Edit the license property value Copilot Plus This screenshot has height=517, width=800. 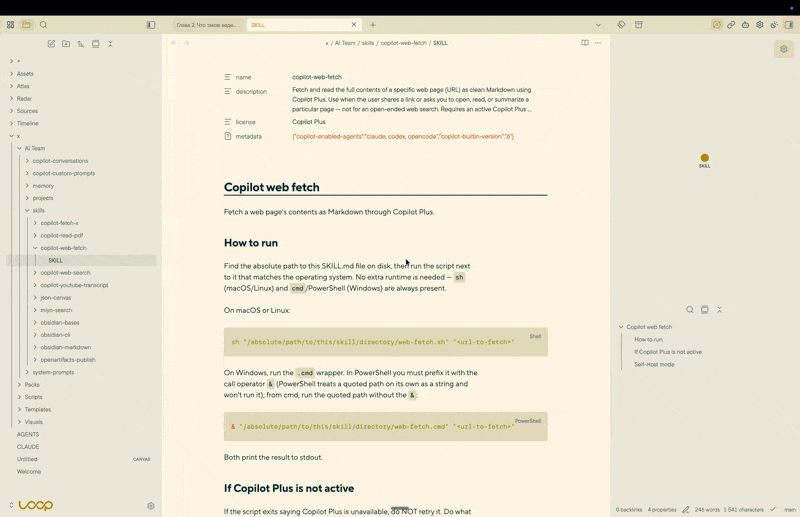pos(309,122)
